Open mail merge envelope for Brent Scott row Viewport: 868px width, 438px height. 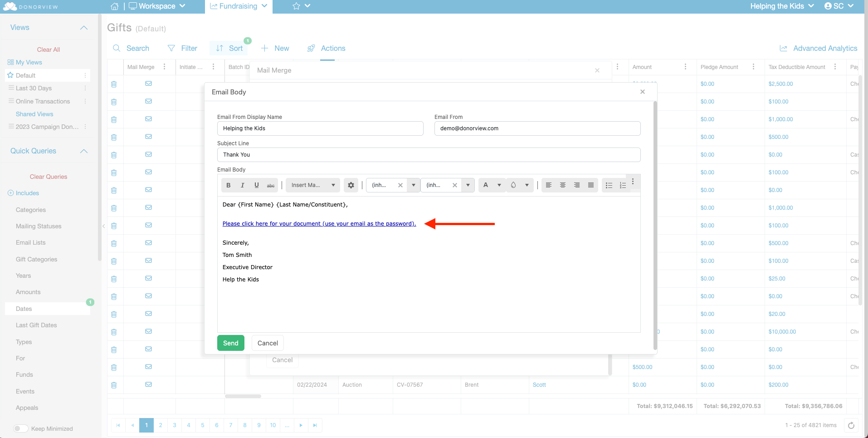(x=148, y=384)
